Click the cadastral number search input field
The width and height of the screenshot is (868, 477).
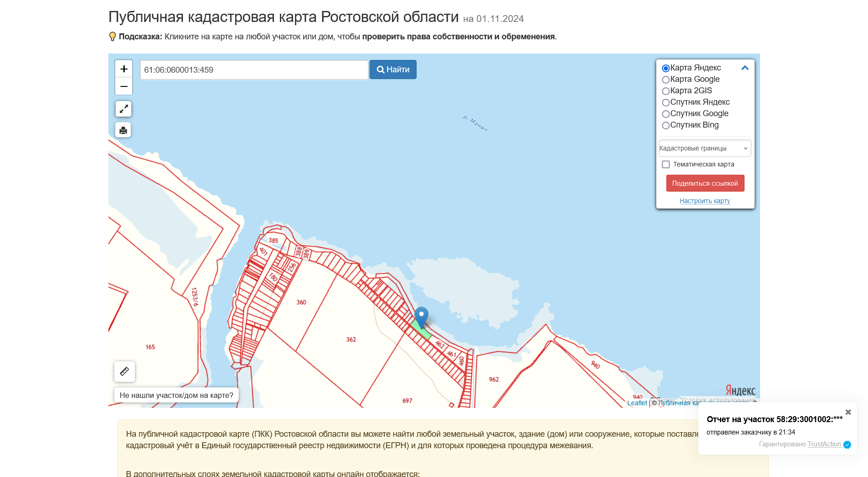pos(254,70)
